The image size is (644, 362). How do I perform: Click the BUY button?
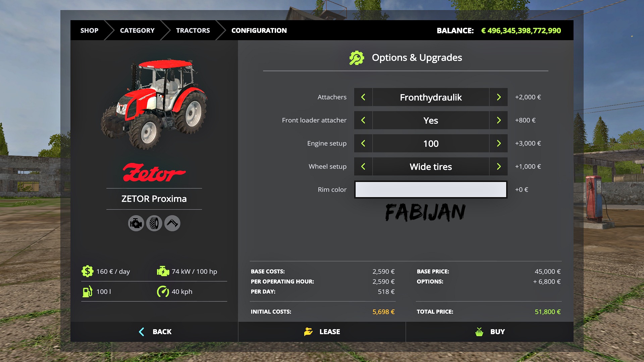click(x=490, y=332)
